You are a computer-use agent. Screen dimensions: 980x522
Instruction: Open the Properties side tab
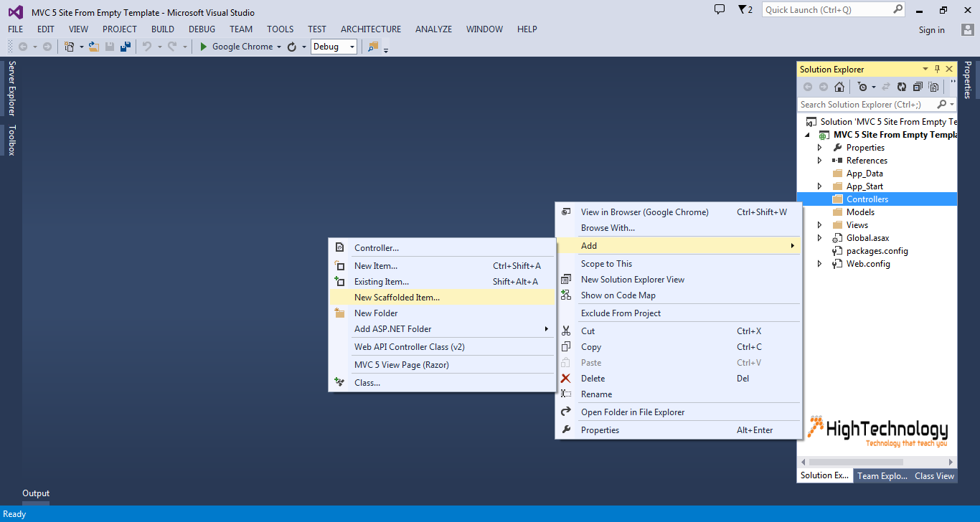pyautogui.click(x=968, y=80)
